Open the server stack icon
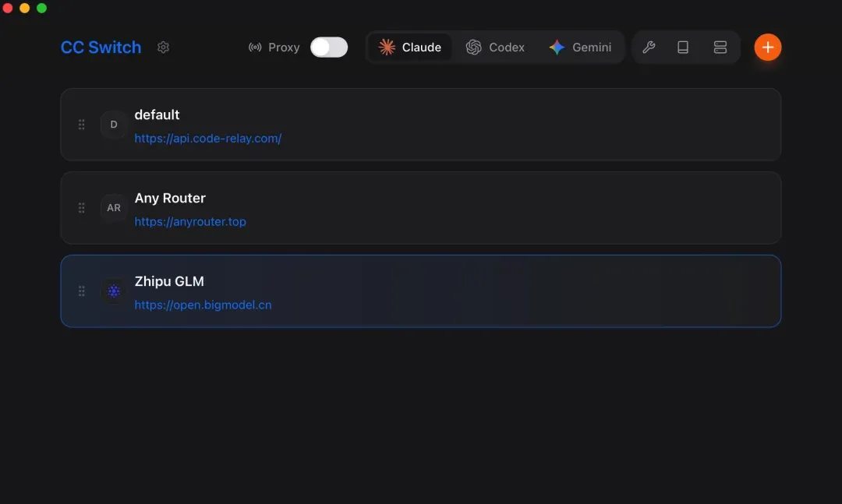This screenshot has height=504, width=842. click(720, 48)
